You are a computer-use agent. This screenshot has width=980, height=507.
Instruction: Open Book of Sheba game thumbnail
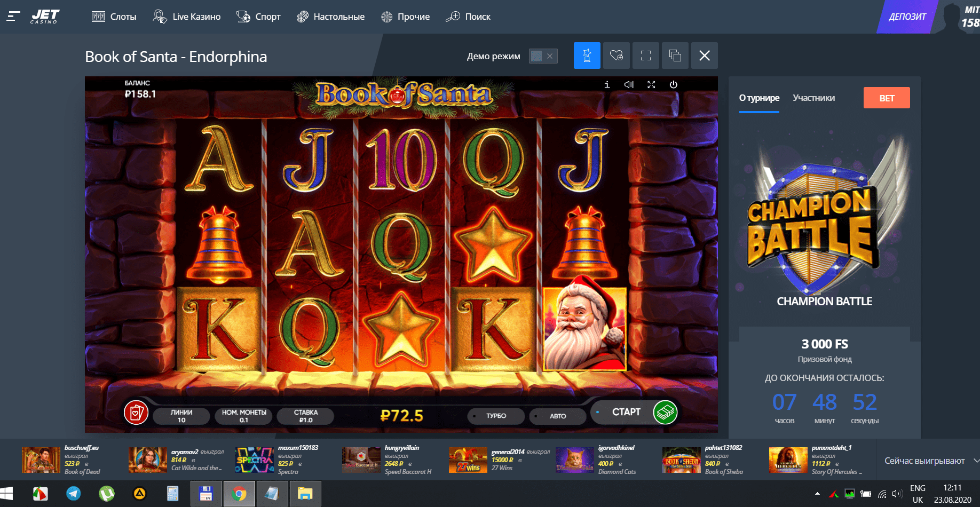click(682, 460)
